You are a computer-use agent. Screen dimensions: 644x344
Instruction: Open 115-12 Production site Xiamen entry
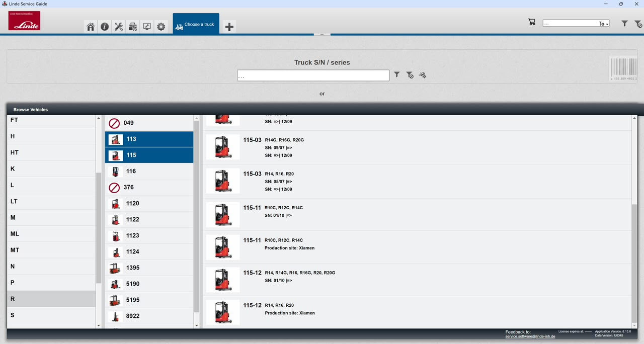click(417, 312)
